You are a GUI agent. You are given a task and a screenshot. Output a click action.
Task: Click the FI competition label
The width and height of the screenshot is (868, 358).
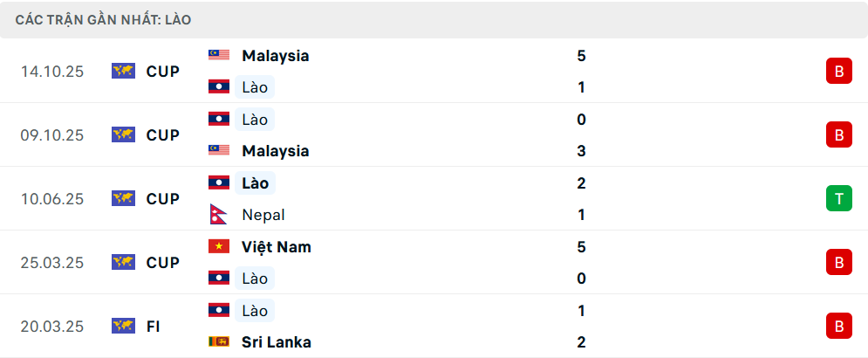pyautogui.click(x=153, y=327)
